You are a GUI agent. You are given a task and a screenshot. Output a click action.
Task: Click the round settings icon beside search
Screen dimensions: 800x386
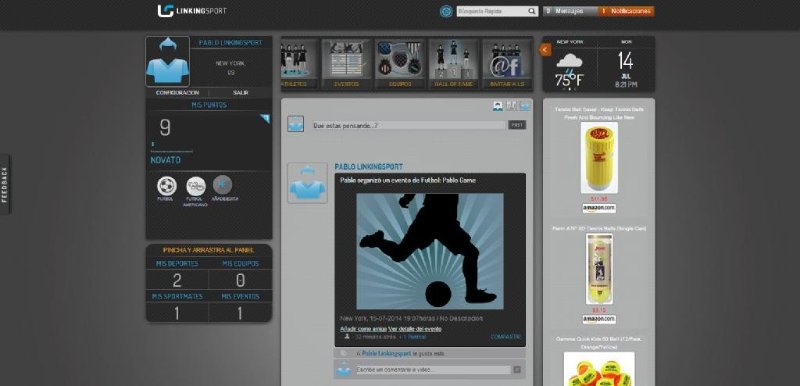[x=446, y=11]
